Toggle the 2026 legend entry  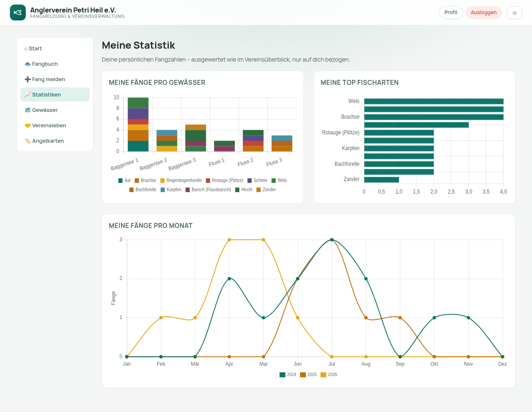[329, 375]
